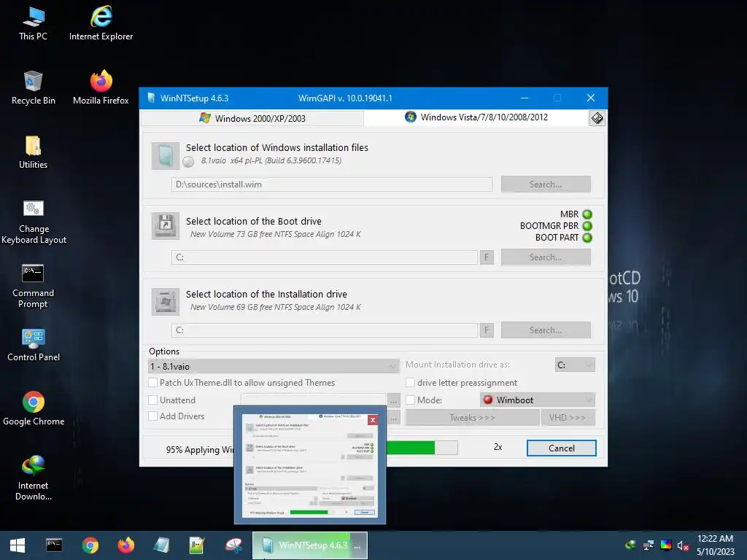Open the Utilities folder
The width and height of the screenshot is (747, 560).
[33, 152]
